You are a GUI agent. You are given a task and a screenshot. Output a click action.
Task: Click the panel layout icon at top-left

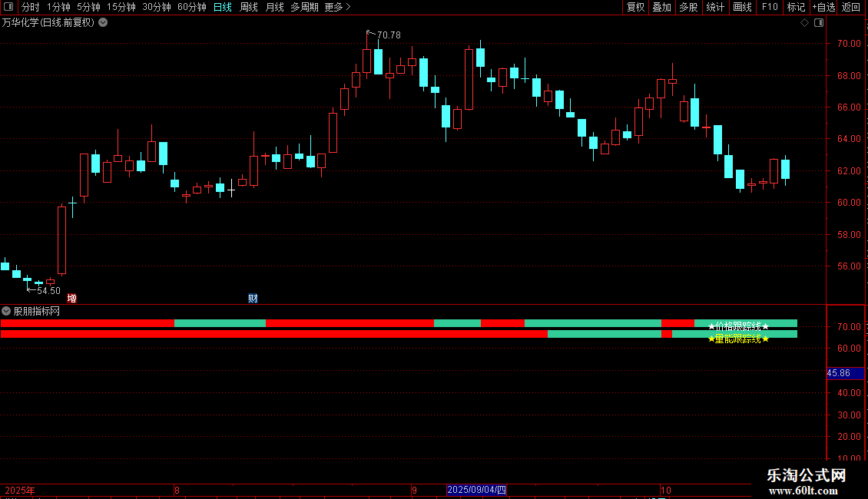click(8, 7)
